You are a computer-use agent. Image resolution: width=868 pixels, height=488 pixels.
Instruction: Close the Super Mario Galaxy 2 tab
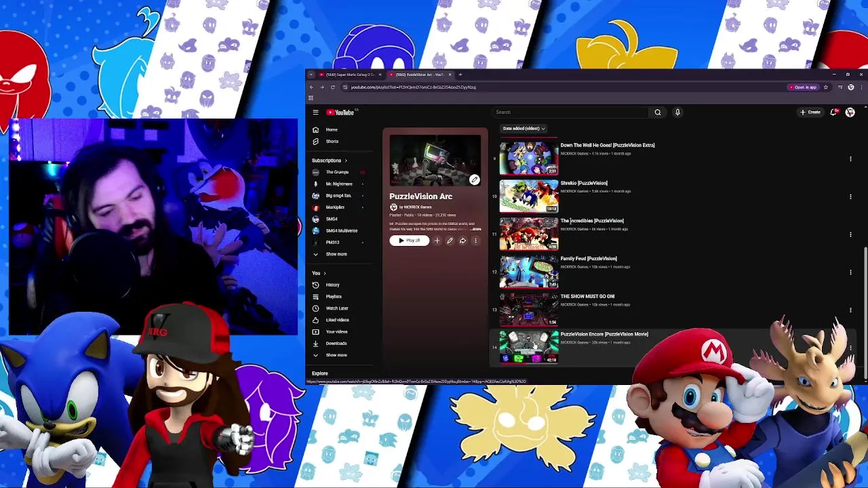pyautogui.click(x=380, y=75)
